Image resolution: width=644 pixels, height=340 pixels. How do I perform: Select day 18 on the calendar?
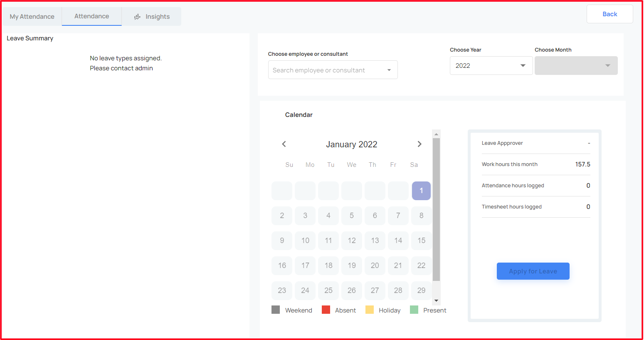328,266
